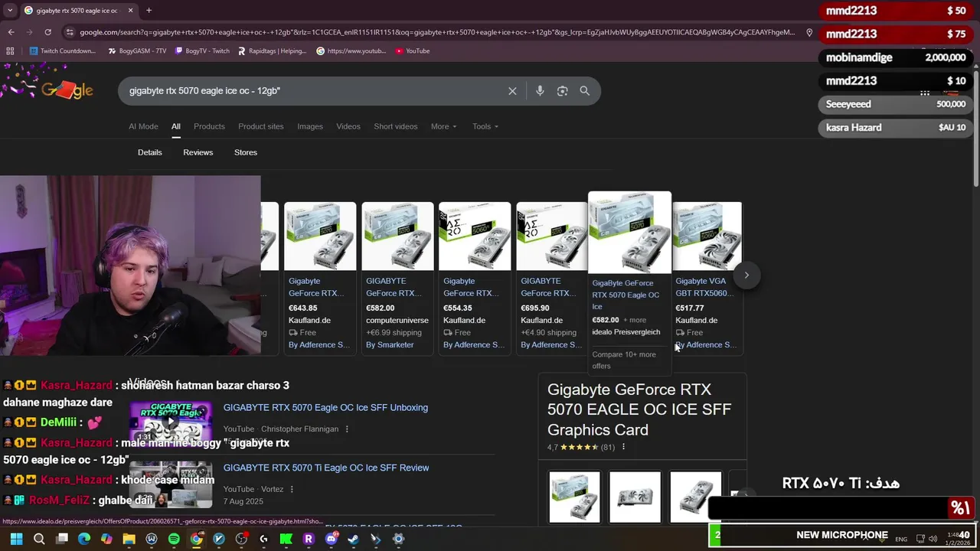Select the Short videos tab
Screen dimensions: 980x551
coord(396,126)
